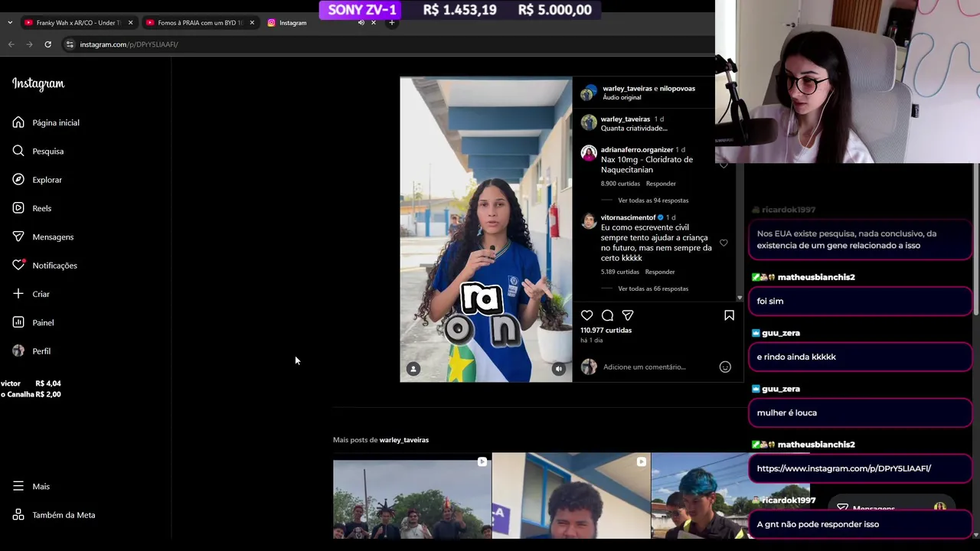Expand the tab search dropdown arrow
Image resolution: width=980 pixels, height=551 pixels.
(10, 23)
